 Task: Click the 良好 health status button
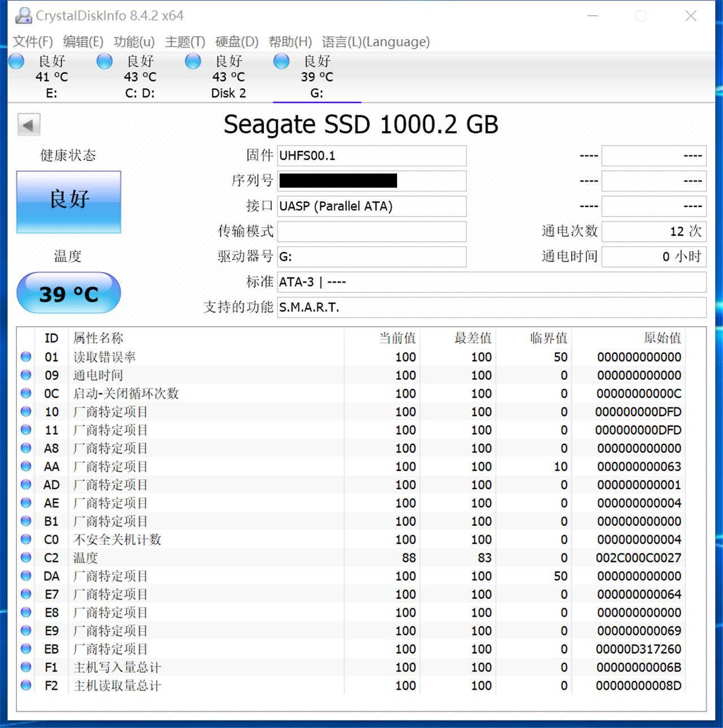69,202
